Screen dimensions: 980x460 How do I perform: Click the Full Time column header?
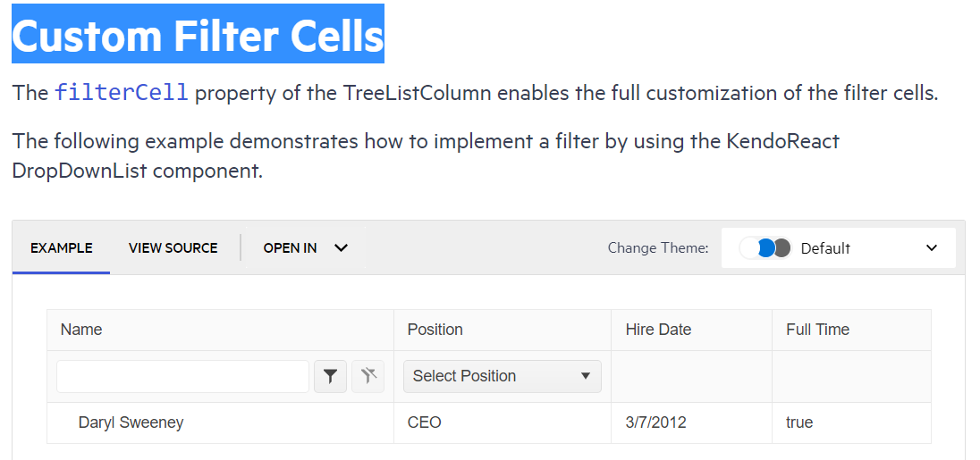click(x=817, y=330)
